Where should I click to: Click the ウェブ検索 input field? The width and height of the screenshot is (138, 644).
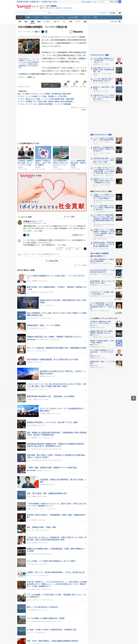pos(103,2)
